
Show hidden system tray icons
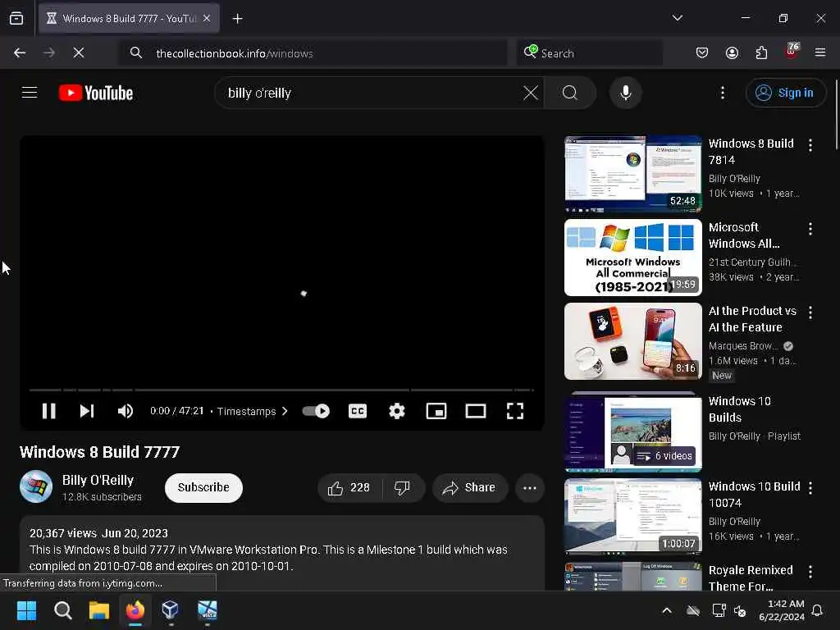[667, 610]
